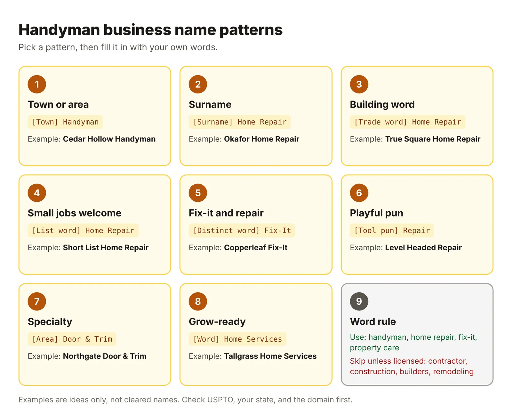Screen dimensions: 512x420
Task: Select the 'Grow-ready' card heading
Action: coord(217,321)
